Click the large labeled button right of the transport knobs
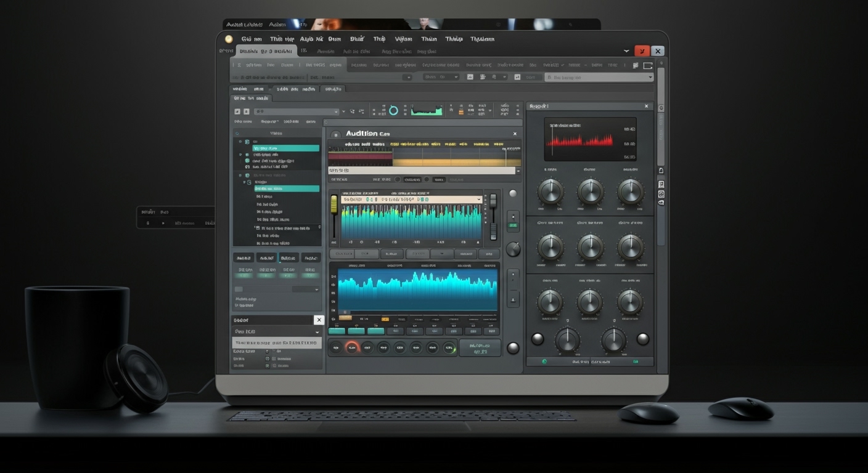Image resolution: width=868 pixels, height=473 pixels. pos(480,347)
